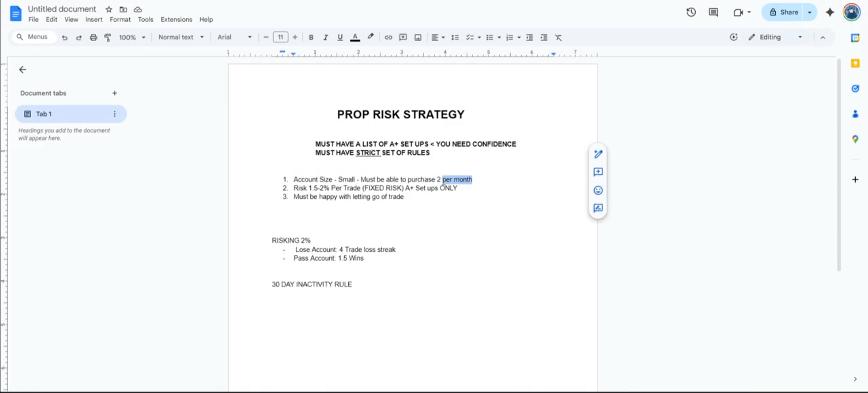Viewport: 868px width, 393px height.
Task: Increase the font size
Action: [295, 37]
